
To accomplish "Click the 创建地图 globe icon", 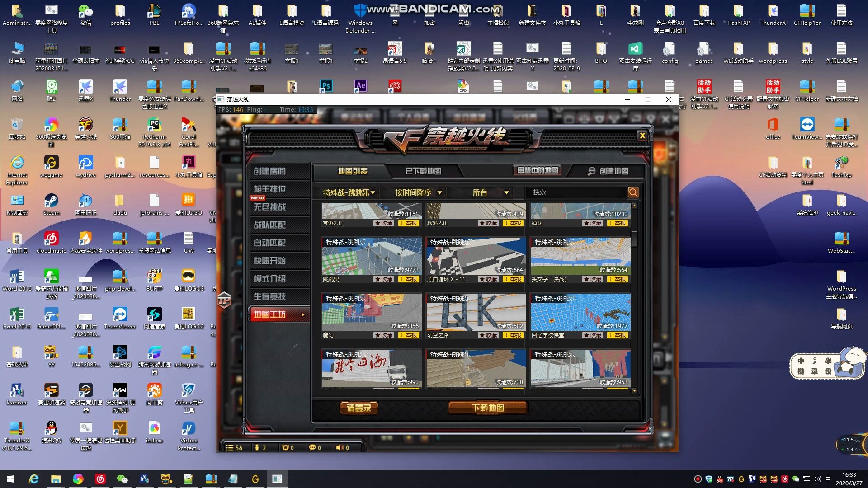I will pyautogui.click(x=591, y=171).
